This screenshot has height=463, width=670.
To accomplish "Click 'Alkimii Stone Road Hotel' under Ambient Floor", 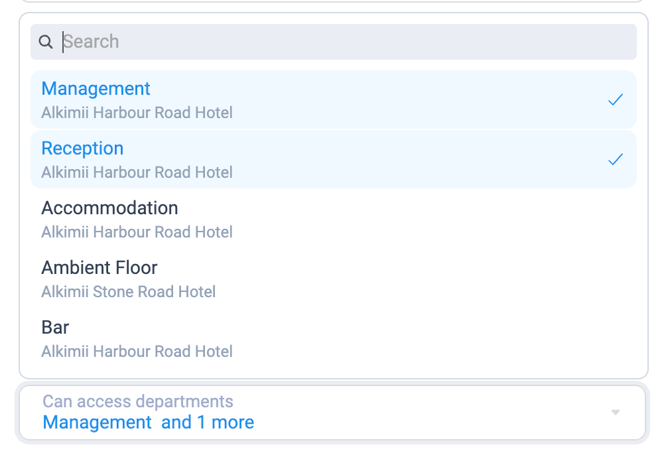I will [x=128, y=292].
